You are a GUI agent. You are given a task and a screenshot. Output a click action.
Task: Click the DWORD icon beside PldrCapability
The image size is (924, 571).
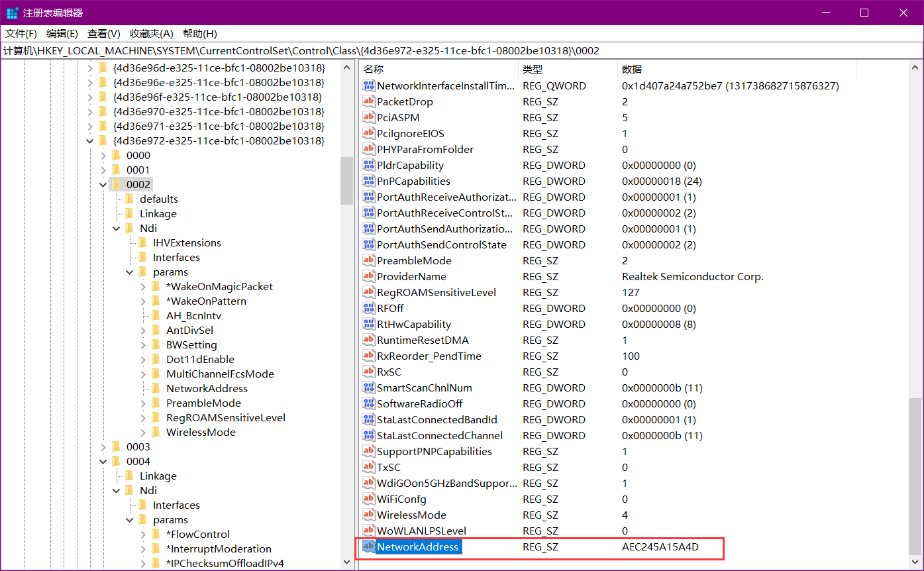[369, 165]
